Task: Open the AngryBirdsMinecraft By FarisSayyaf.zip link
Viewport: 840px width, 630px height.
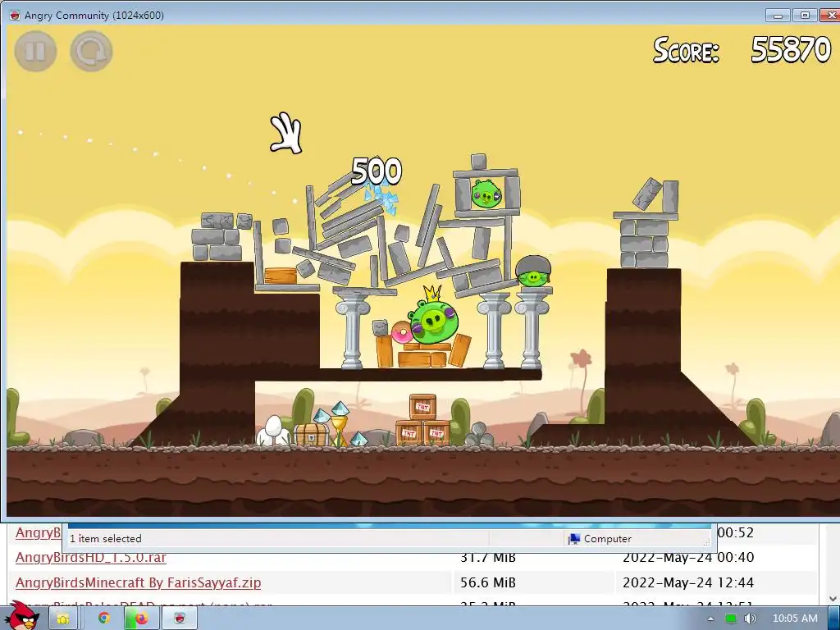Action: tap(138, 582)
